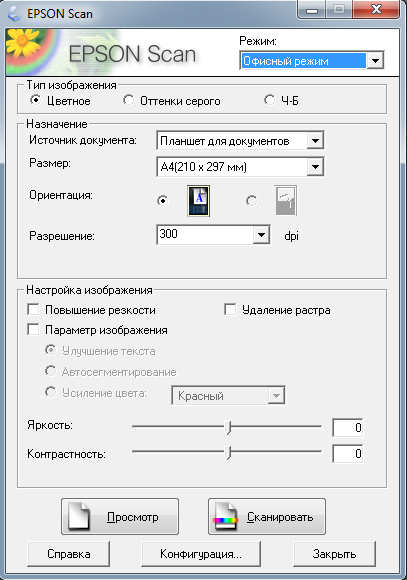
Task: Select the portrait orientation icon
Action: [x=198, y=201]
